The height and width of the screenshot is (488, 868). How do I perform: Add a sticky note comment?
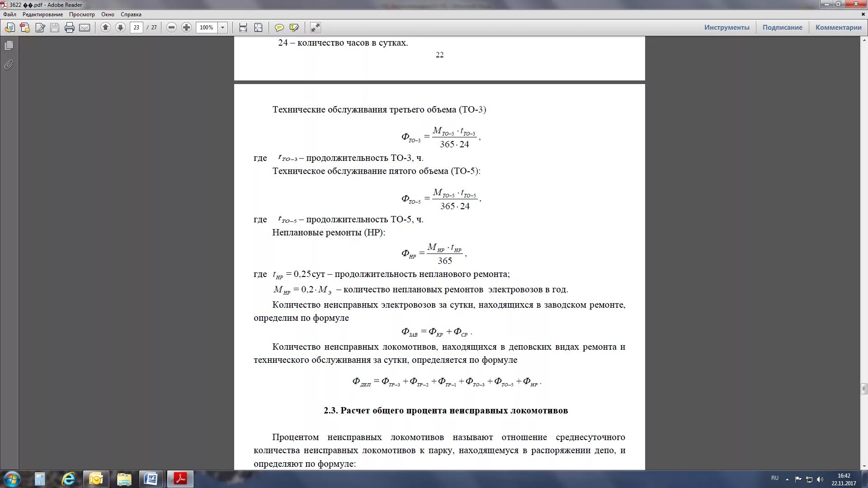pyautogui.click(x=279, y=28)
